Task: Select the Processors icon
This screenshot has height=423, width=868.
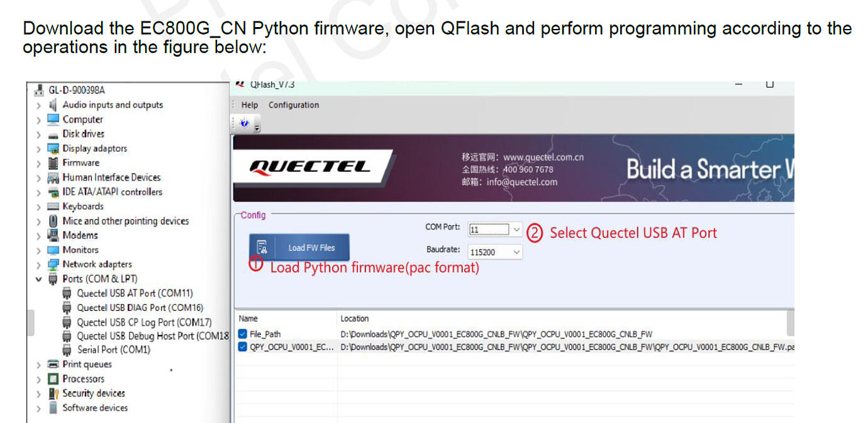Action: click(x=53, y=379)
